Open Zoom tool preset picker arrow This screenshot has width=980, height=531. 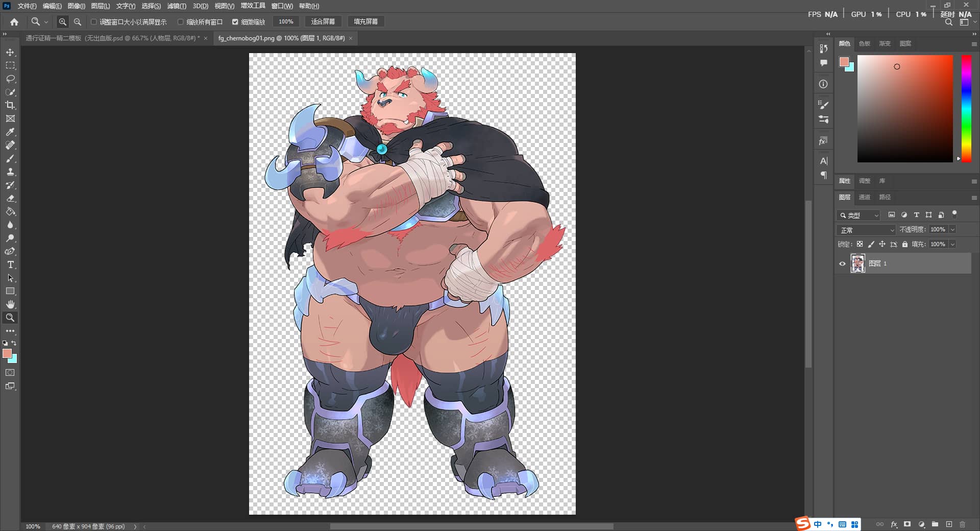pos(46,22)
